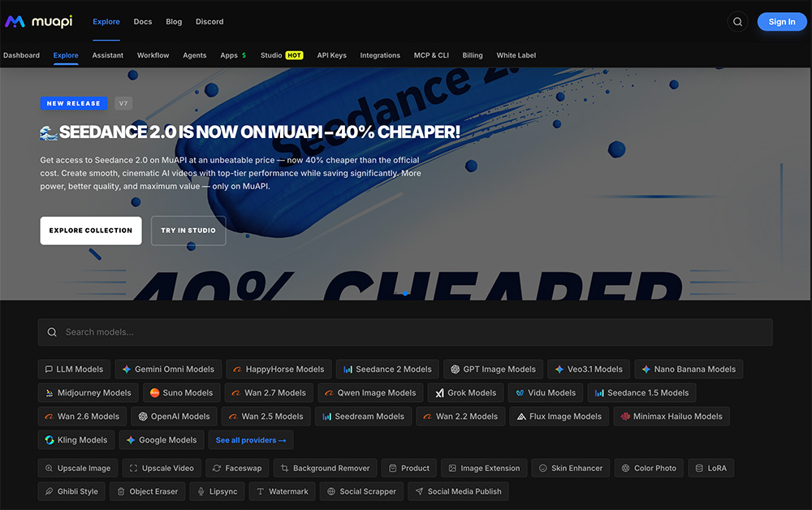Select the Wan 2.2 Models chip

pos(460,417)
